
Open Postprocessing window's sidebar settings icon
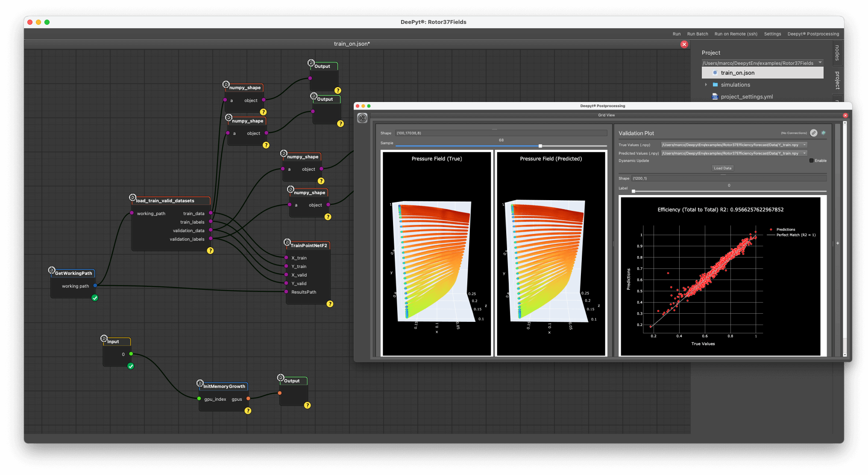pos(362,118)
